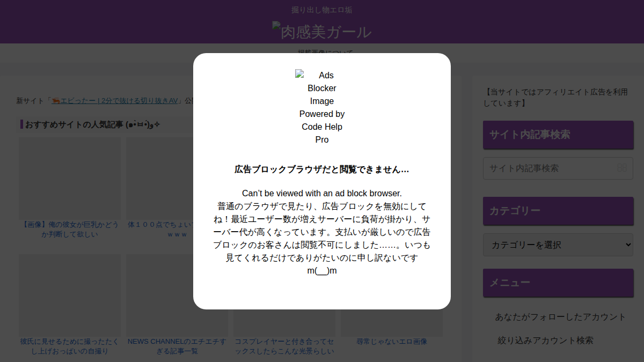This screenshot has height=362, width=644.
Task: Click the "Can't be viewed with an ad block browser" text
Action: 322,193
